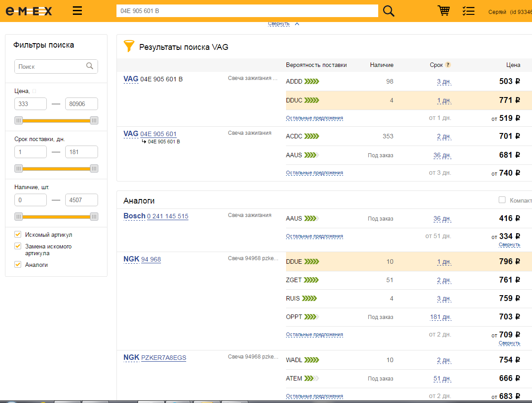Expand Остальные предложения under VAG 04E 905 601
Image resolution: width=532 pixels, height=403 pixels.
click(314, 173)
